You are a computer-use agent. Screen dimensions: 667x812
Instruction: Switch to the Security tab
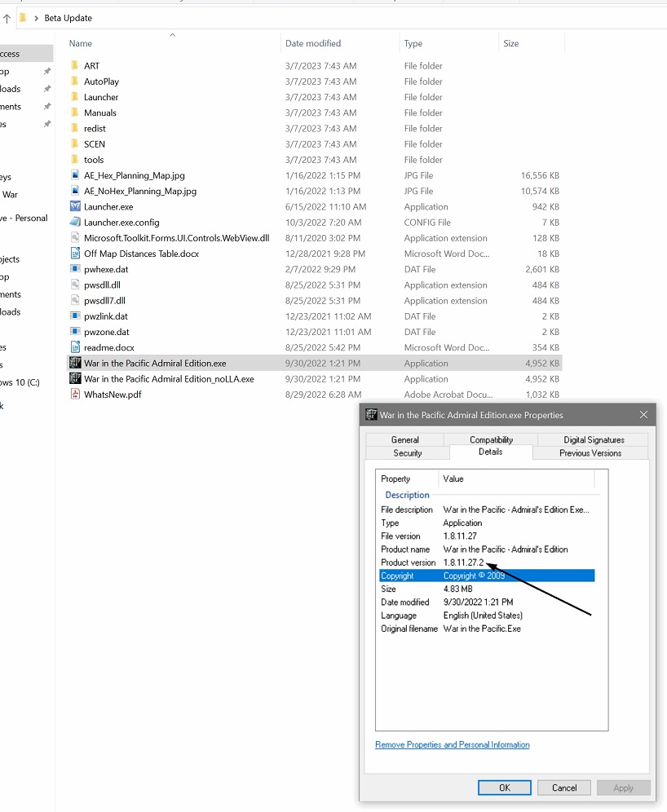coord(408,453)
